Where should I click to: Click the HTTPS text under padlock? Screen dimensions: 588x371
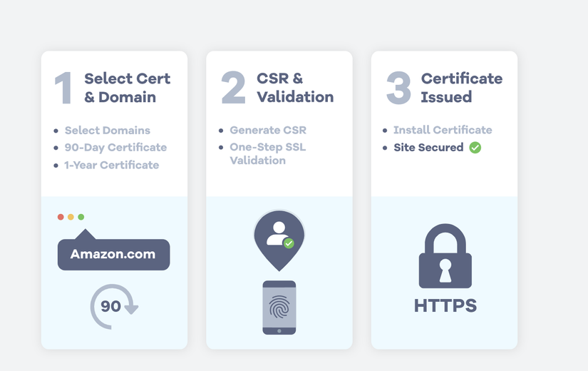coord(445,306)
